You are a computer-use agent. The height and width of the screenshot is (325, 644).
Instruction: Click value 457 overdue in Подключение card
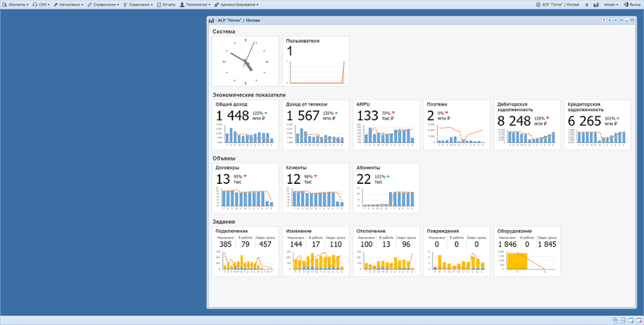[266, 244]
